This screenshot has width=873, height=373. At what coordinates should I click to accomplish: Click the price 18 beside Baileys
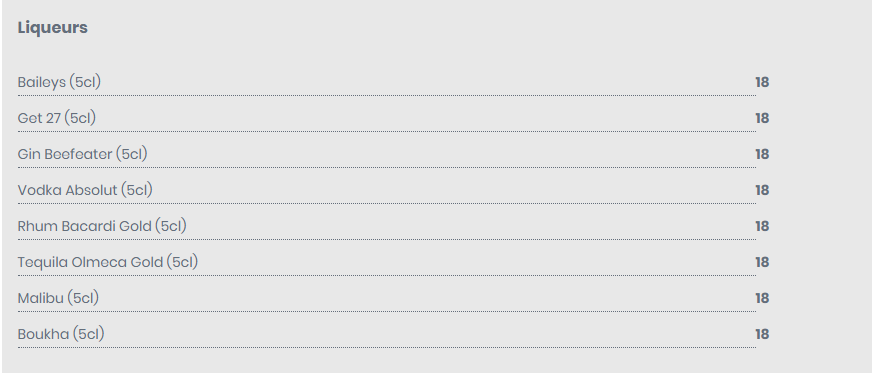(x=762, y=82)
